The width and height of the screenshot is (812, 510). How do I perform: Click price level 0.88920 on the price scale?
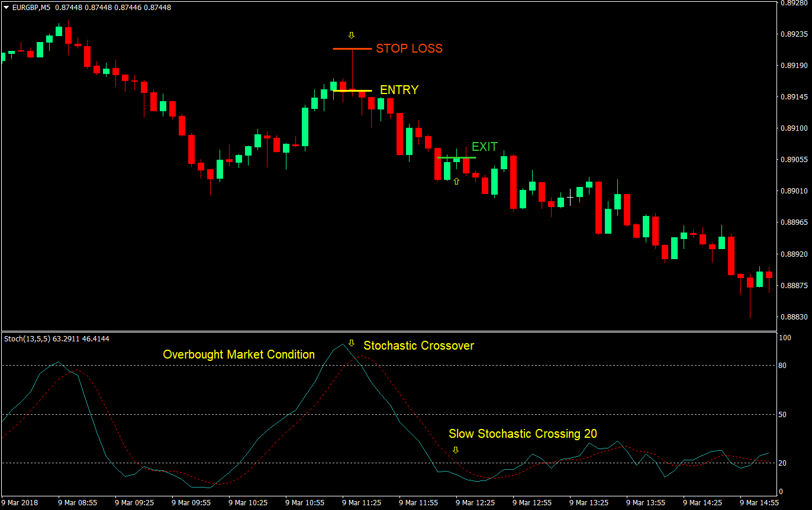(x=795, y=254)
